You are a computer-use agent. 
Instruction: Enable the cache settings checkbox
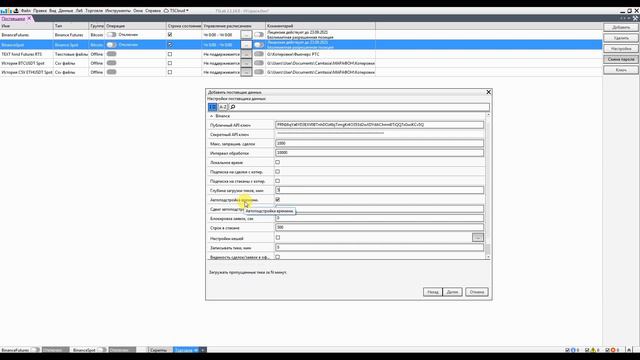point(278,238)
